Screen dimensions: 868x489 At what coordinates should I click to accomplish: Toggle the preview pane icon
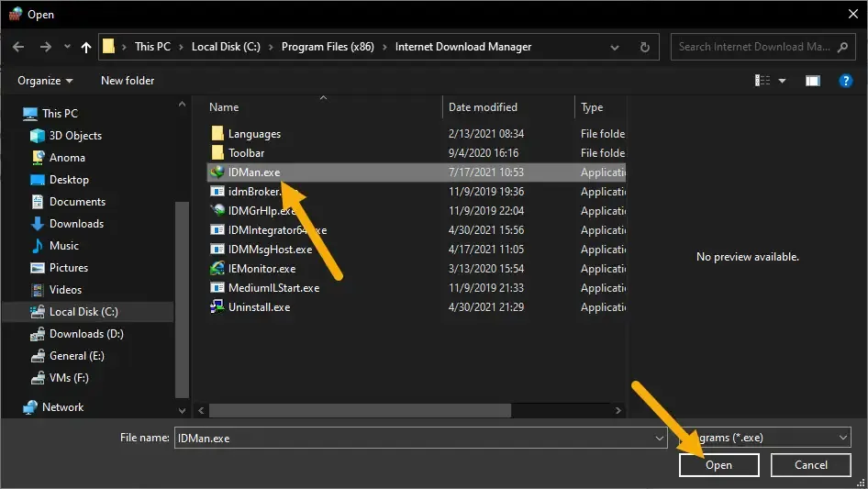coord(812,81)
